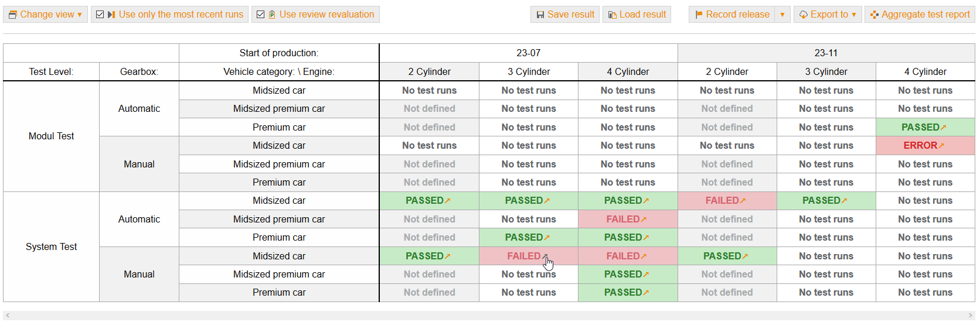Click the 23-11 production column header

coord(826,53)
